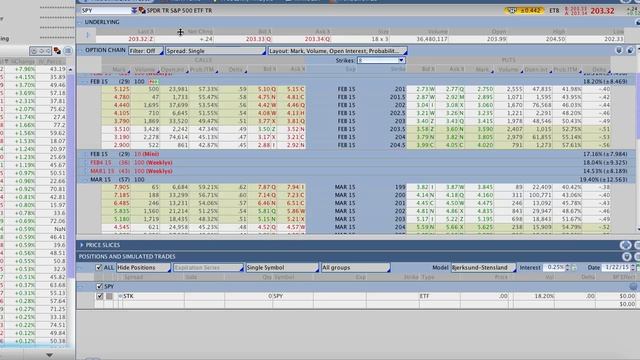640x360 pixels.
Task: Expand the FEB4 15 (36) Weeklys expiration row
Action: point(85,163)
